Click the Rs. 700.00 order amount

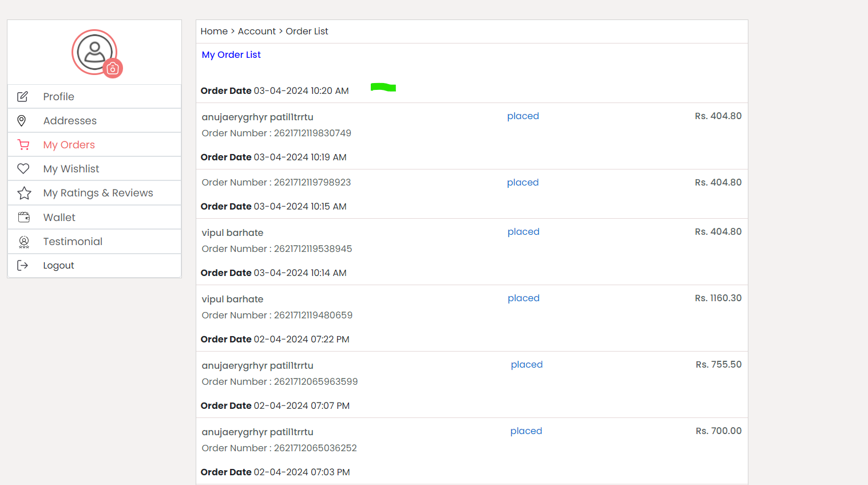[719, 431]
